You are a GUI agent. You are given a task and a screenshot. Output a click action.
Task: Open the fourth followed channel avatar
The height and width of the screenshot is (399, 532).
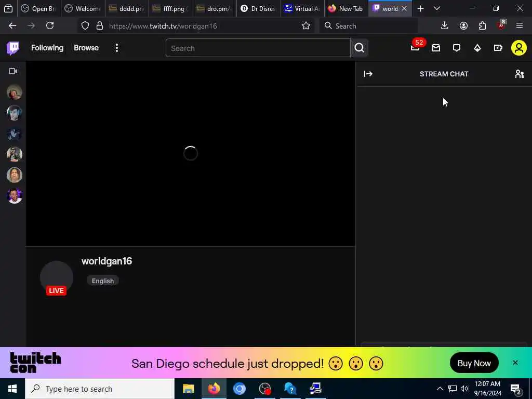[x=15, y=154]
